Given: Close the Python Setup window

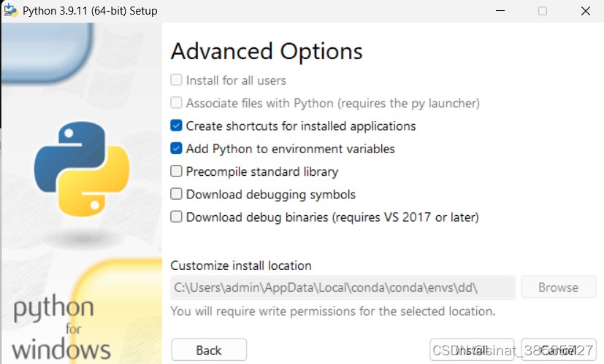Looking at the screenshot, I should [x=586, y=11].
